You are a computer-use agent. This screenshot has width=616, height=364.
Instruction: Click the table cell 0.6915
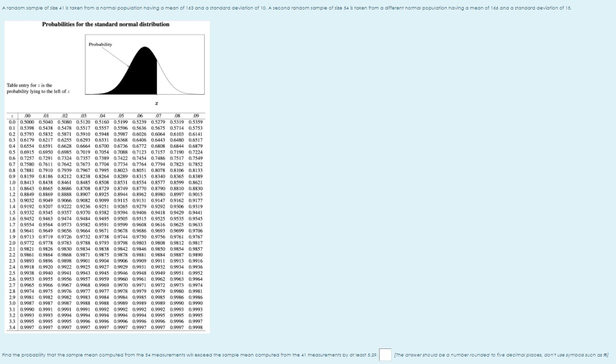click(x=27, y=153)
